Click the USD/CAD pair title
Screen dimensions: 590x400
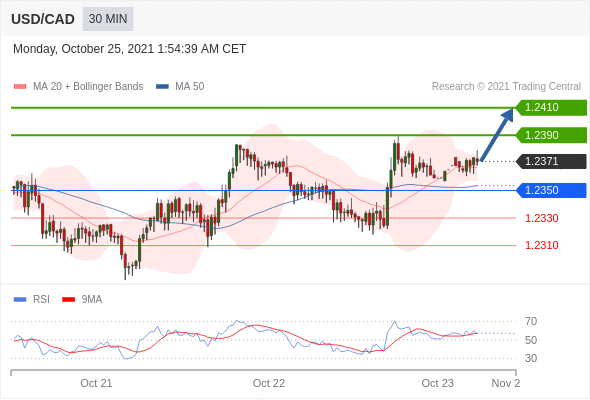43,19
